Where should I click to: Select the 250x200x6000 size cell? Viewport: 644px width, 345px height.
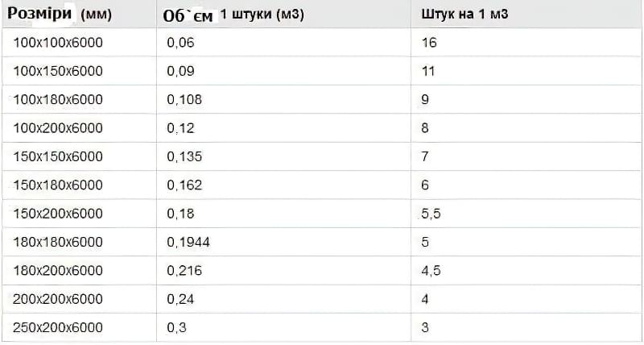click(x=58, y=327)
